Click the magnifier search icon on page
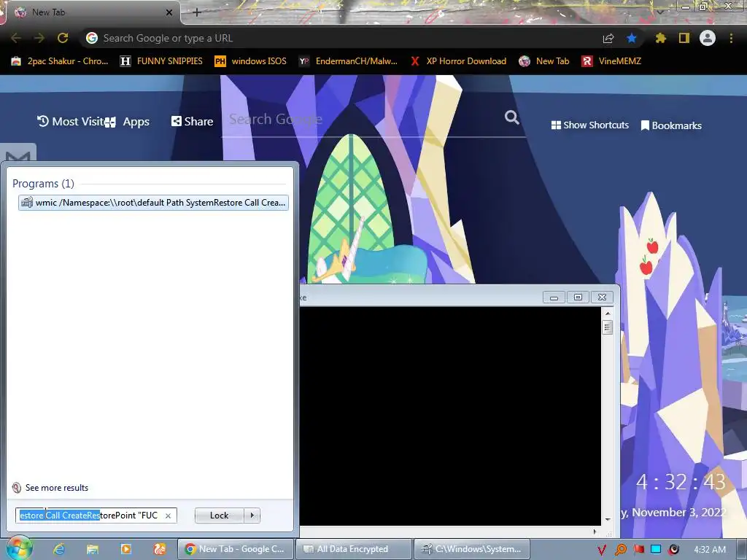Image resolution: width=747 pixels, height=560 pixels. 512,117
